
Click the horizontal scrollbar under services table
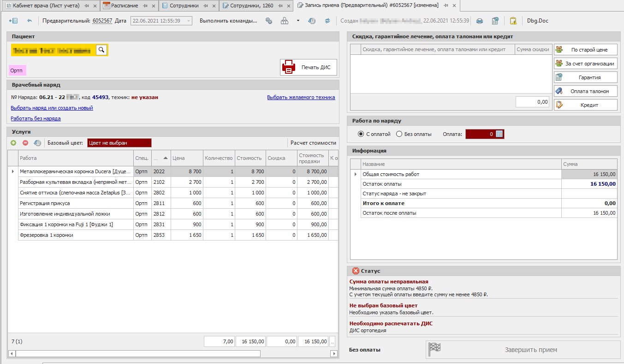[138, 354]
